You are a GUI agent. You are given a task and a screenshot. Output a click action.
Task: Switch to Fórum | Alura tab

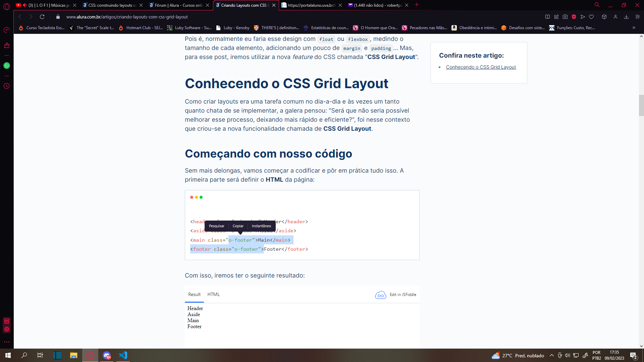179,5
